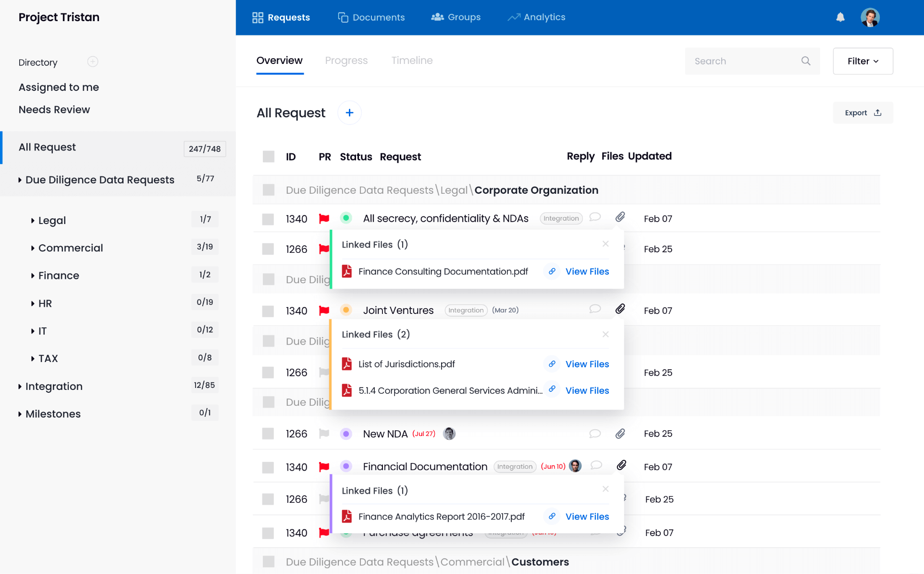Image resolution: width=924 pixels, height=574 pixels.
Task: Click the PDF icon for List of Jurisdictions.pdf
Action: tap(346, 364)
